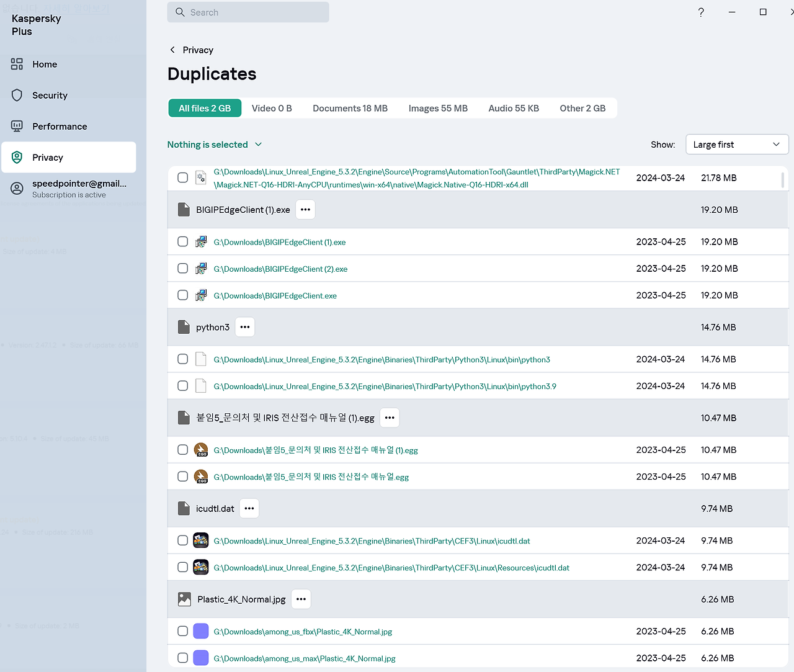Check the CEF3\Linux\icudtl.dat checkbox
Image resolution: width=794 pixels, height=672 pixels.
click(x=183, y=540)
